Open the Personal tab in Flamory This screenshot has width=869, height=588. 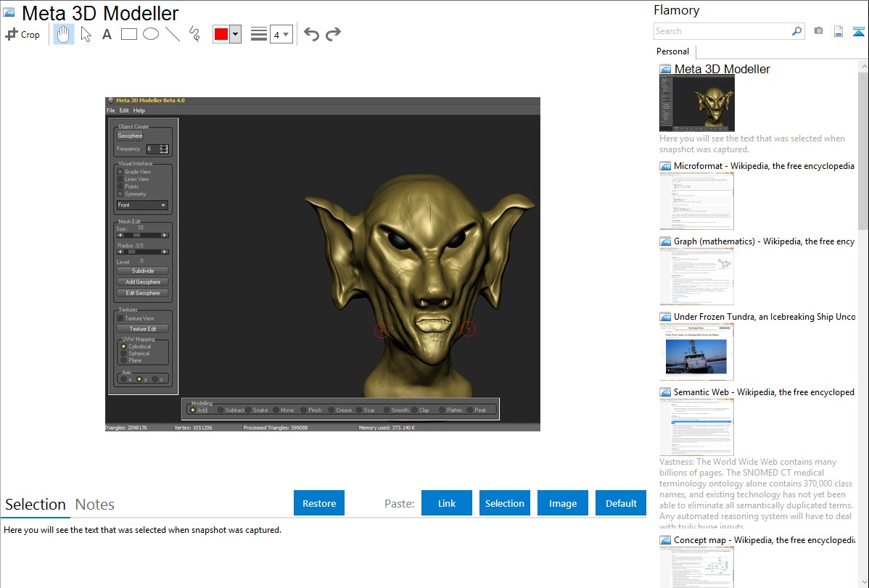coord(672,51)
